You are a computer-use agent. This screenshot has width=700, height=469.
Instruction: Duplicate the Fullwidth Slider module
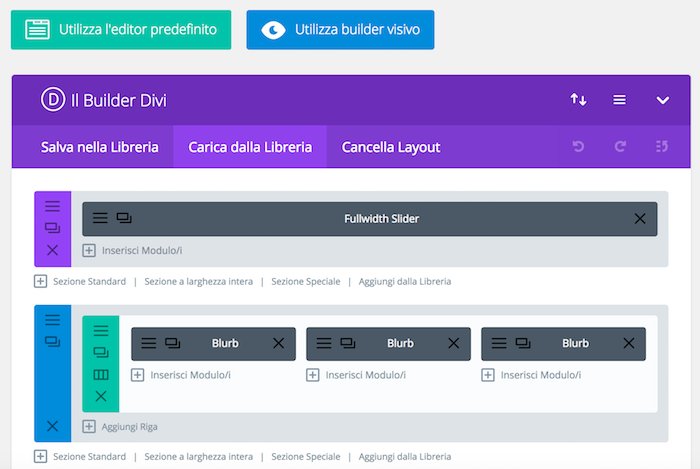point(124,218)
